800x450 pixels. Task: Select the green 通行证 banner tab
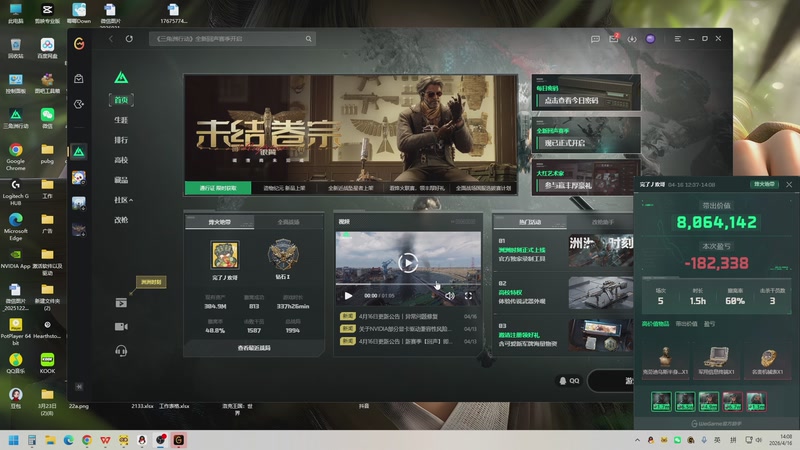click(x=218, y=188)
